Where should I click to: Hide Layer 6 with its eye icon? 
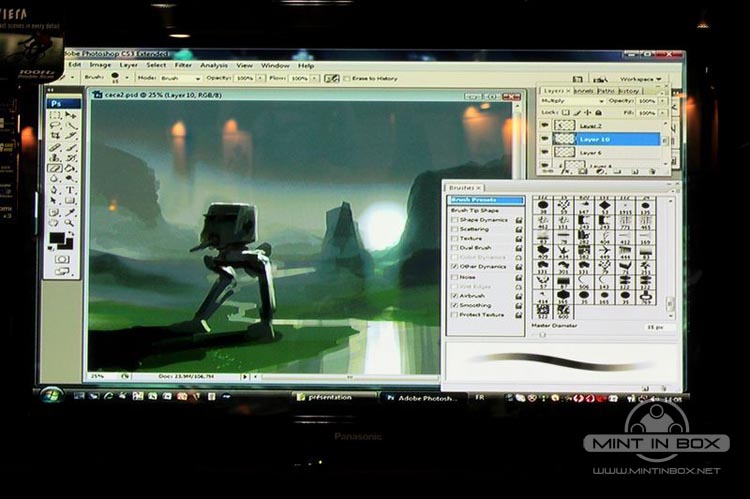(545, 152)
